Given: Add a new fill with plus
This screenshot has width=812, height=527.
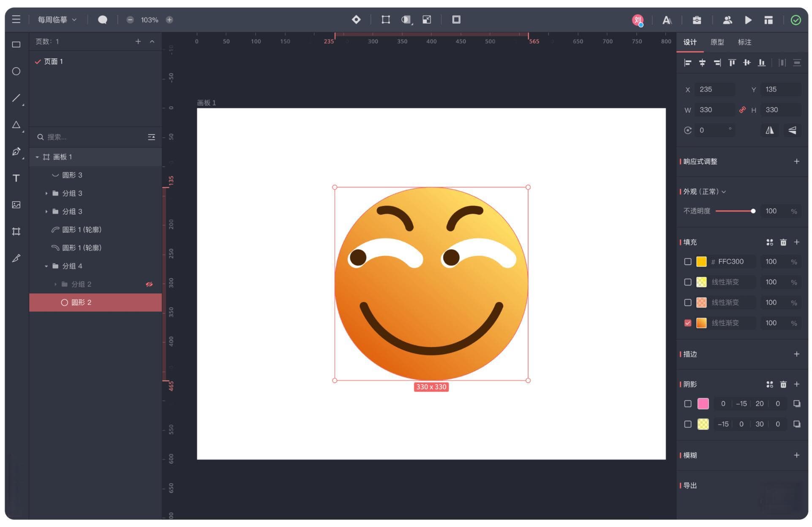Looking at the screenshot, I should 797,242.
